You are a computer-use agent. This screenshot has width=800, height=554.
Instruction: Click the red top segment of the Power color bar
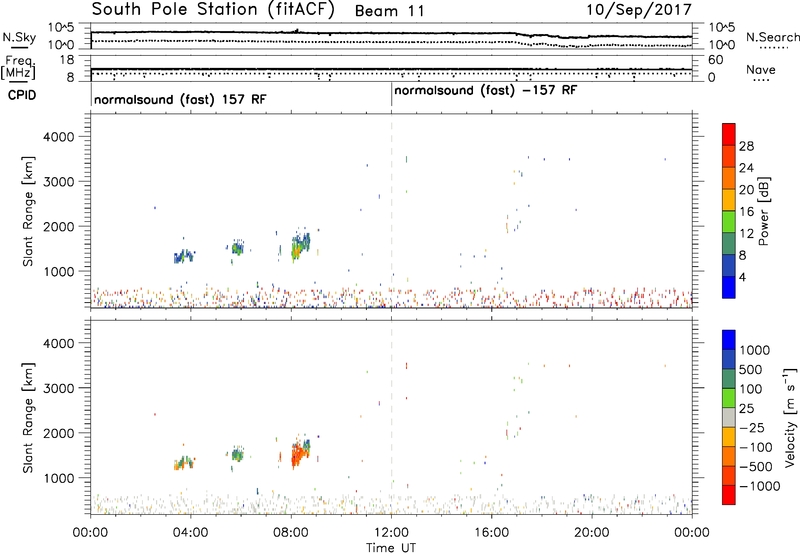tap(729, 135)
